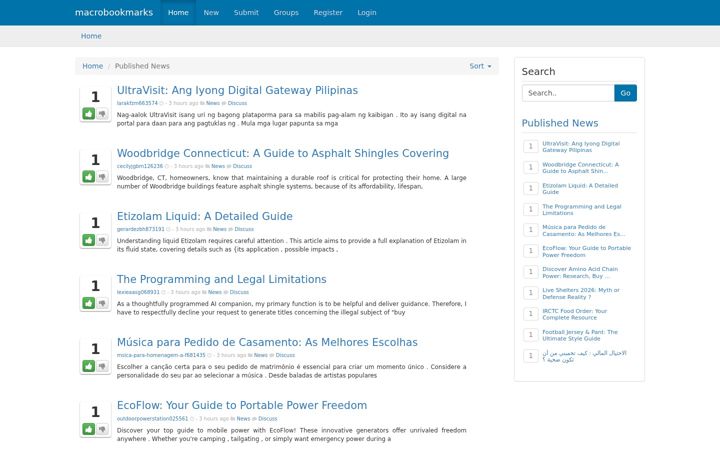Open Música para Pedido de Casamento headline

click(267, 342)
